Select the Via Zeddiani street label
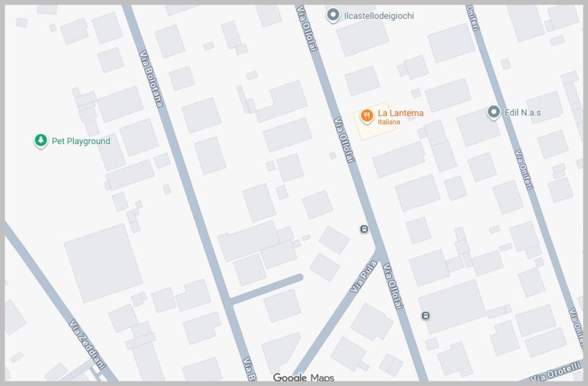588x386 pixels. click(x=88, y=344)
